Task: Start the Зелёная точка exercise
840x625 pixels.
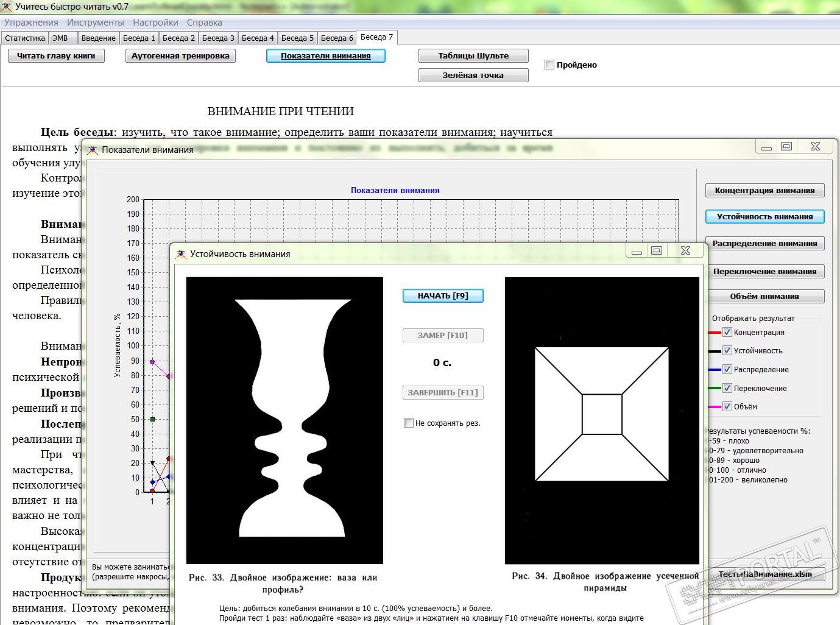Action: pos(473,76)
